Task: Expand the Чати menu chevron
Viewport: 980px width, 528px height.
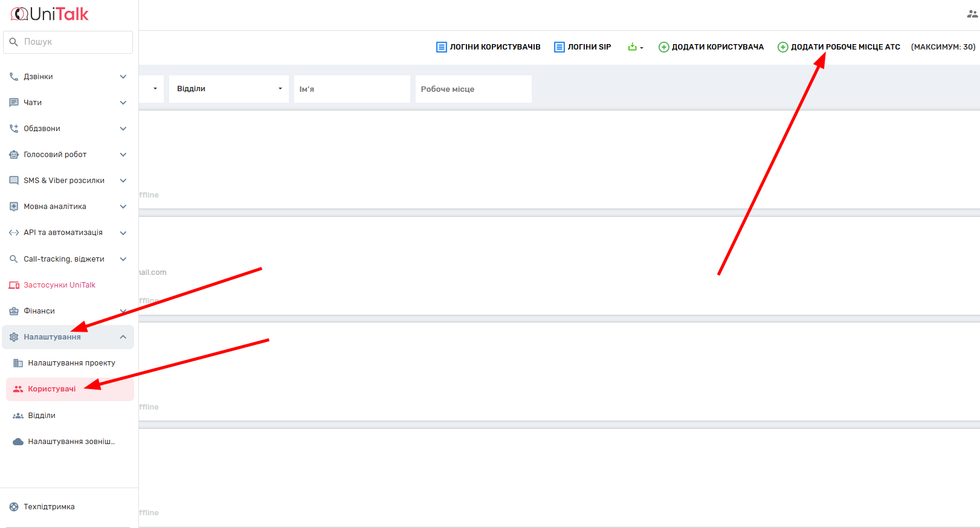Action: [123, 103]
